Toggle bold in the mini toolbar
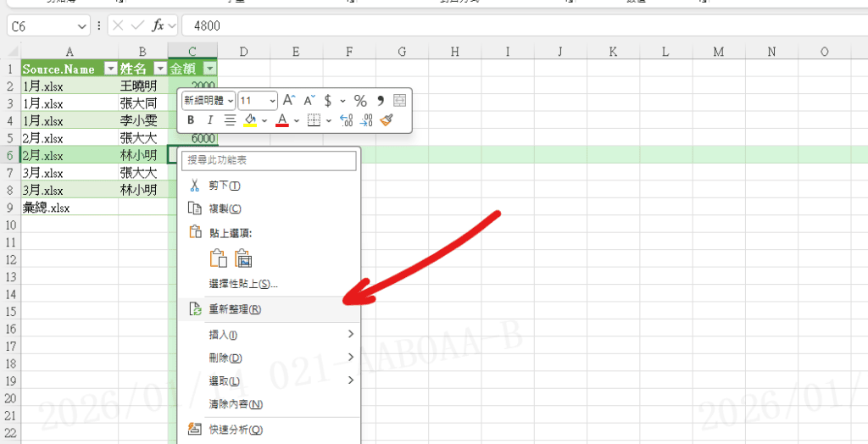Image resolution: width=868 pixels, height=444 pixels. [191, 120]
